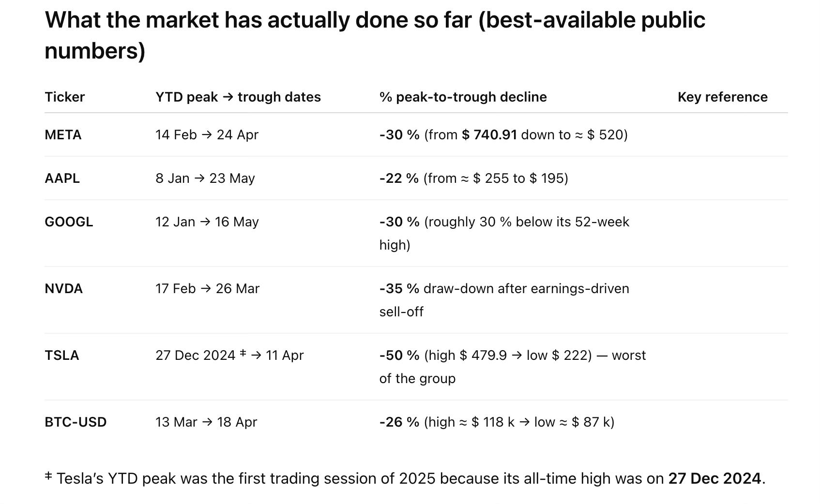This screenshot has height=504, width=820.
Task: Click the BTC-USD ticker cell
Action: (x=76, y=422)
